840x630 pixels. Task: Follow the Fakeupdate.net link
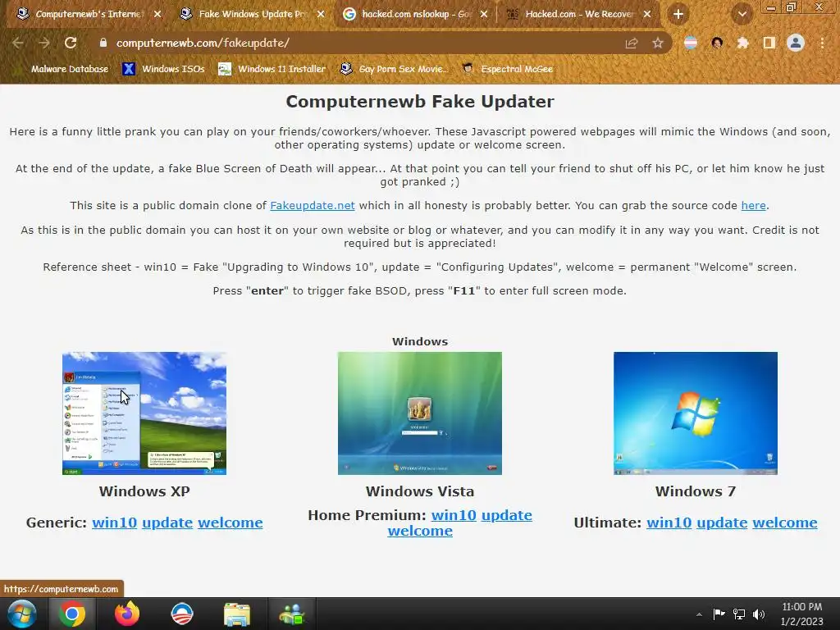click(x=313, y=206)
